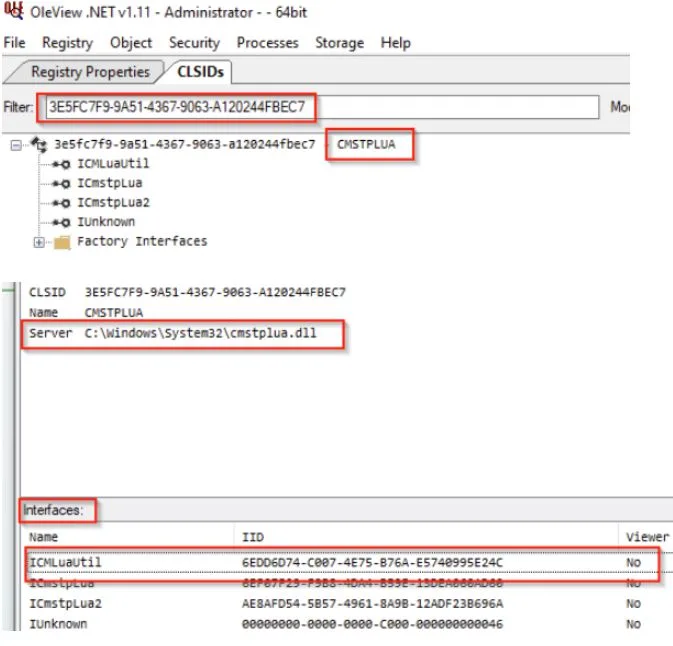Click the Mode label right of the Filter field
673x646 pixels.
coord(620,106)
